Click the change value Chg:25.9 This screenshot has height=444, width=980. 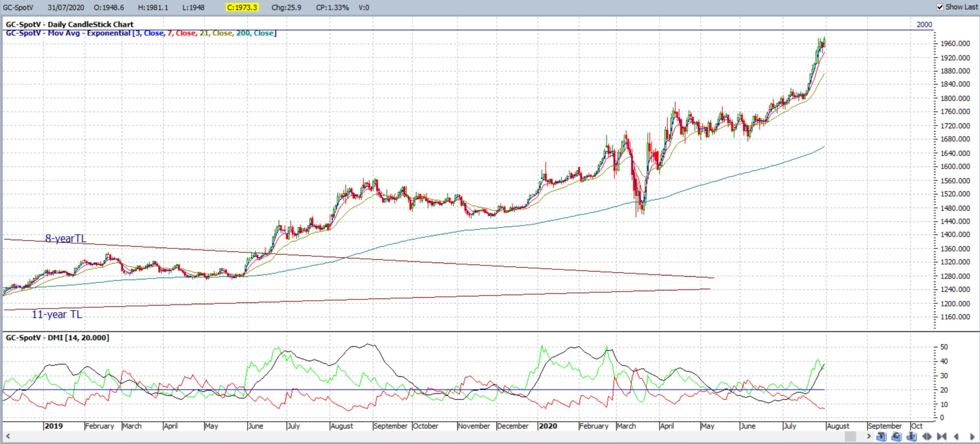[286, 7]
